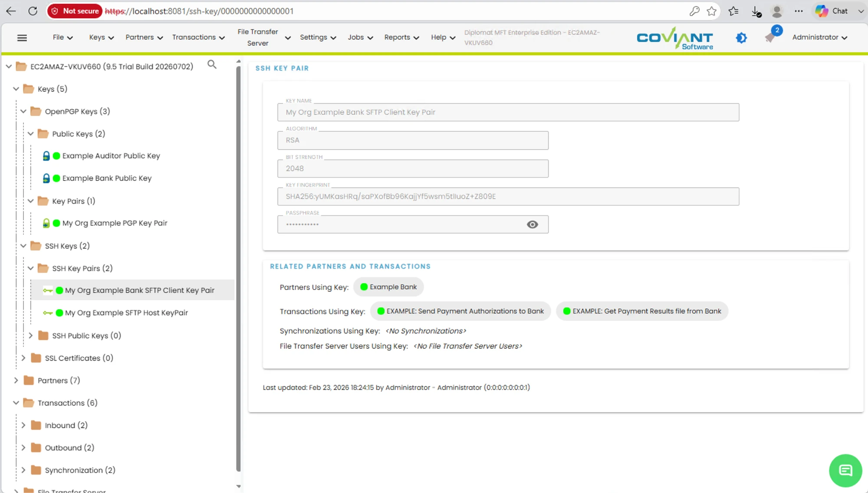
Task: Collapse the Public Keys (2) node
Action: coord(31,134)
